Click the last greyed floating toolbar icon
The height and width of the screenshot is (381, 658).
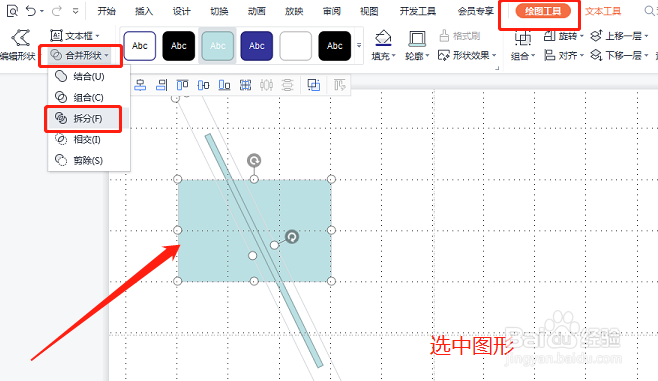click(339, 85)
